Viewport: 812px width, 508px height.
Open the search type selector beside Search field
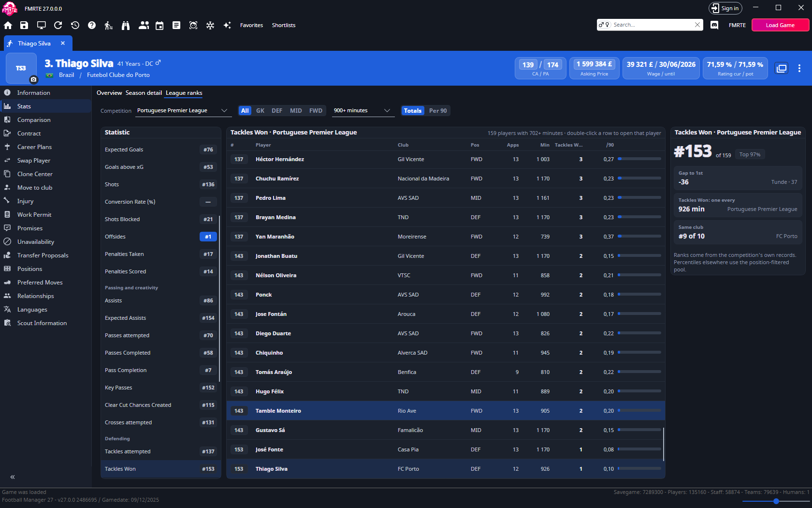604,25
